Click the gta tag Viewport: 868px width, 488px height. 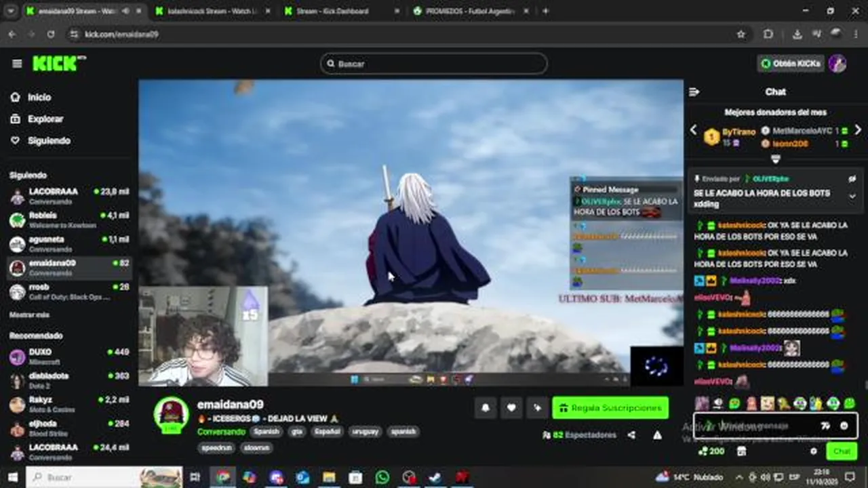297,432
